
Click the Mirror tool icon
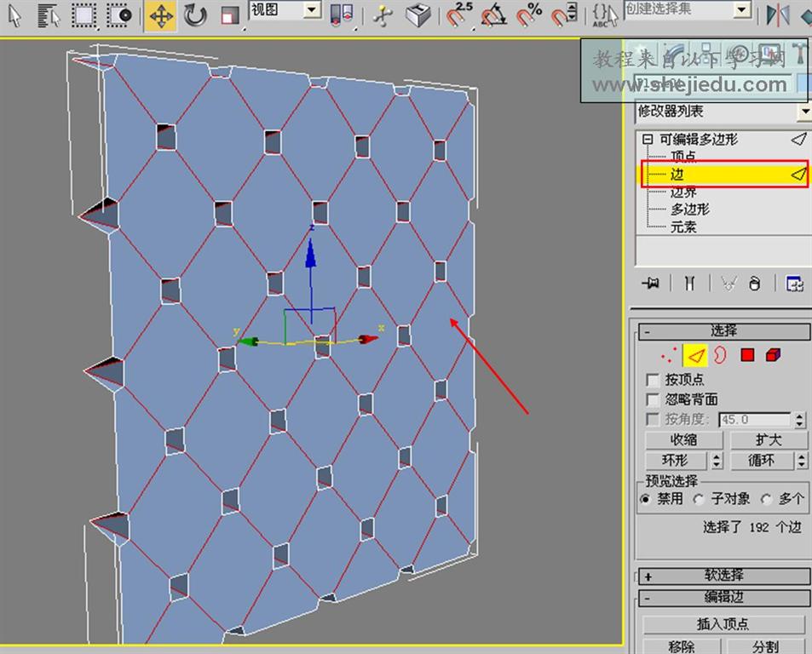point(777,15)
